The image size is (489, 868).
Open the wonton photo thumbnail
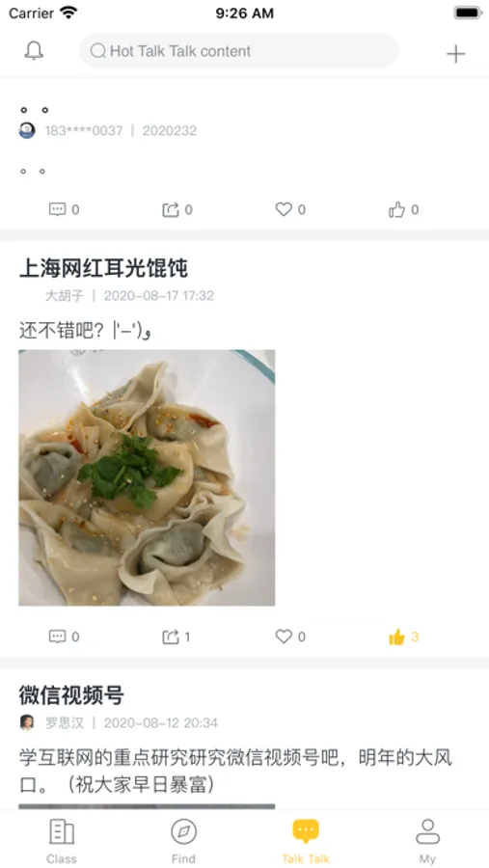(147, 477)
